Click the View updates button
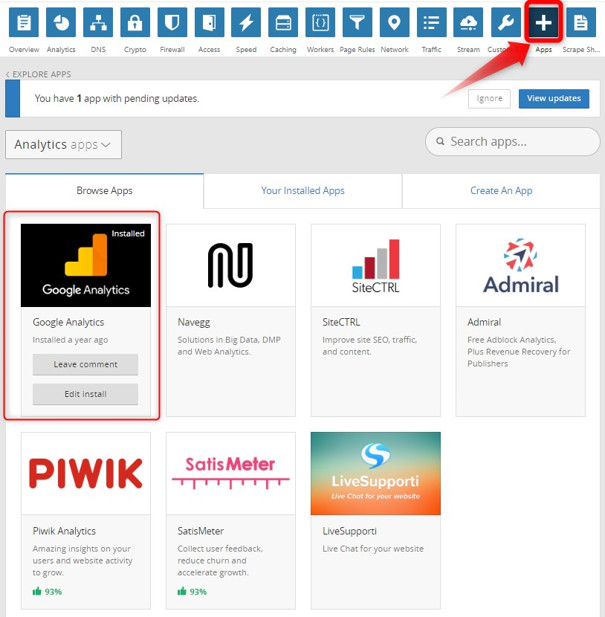The height and width of the screenshot is (617, 605). pyautogui.click(x=553, y=99)
